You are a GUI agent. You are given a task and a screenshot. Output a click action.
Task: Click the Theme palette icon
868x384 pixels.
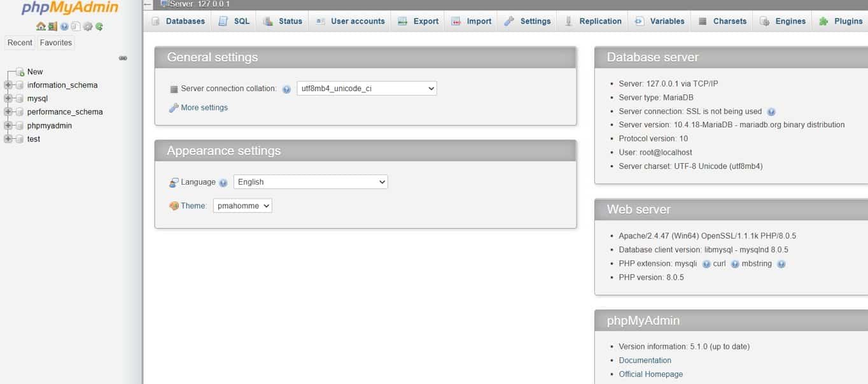pyautogui.click(x=174, y=206)
